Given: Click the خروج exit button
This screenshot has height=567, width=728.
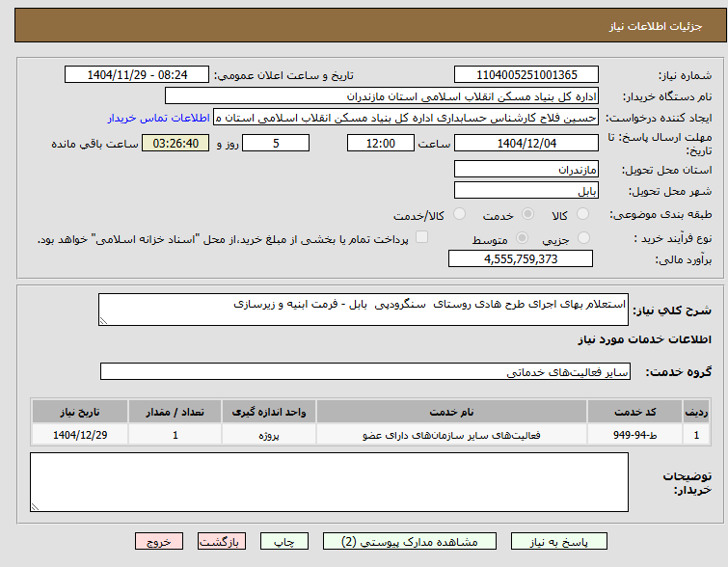Looking at the screenshot, I should tap(159, 542).
